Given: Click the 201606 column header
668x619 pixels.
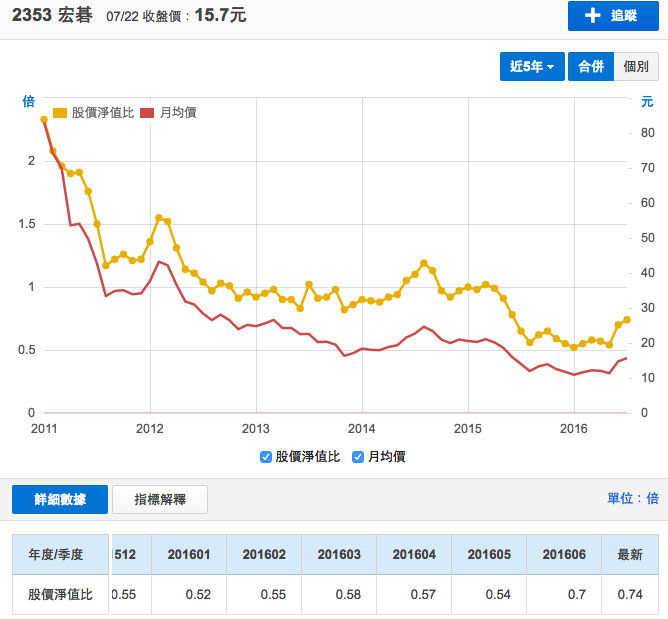Looking at the screenshot, I should coord(565,554).
